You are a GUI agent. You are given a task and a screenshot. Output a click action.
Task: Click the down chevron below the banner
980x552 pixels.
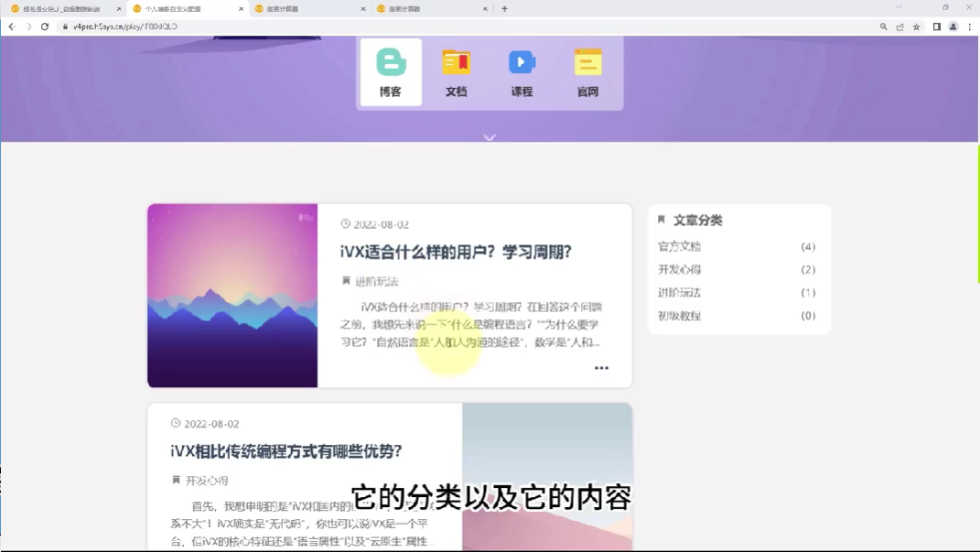click(490, 137)
